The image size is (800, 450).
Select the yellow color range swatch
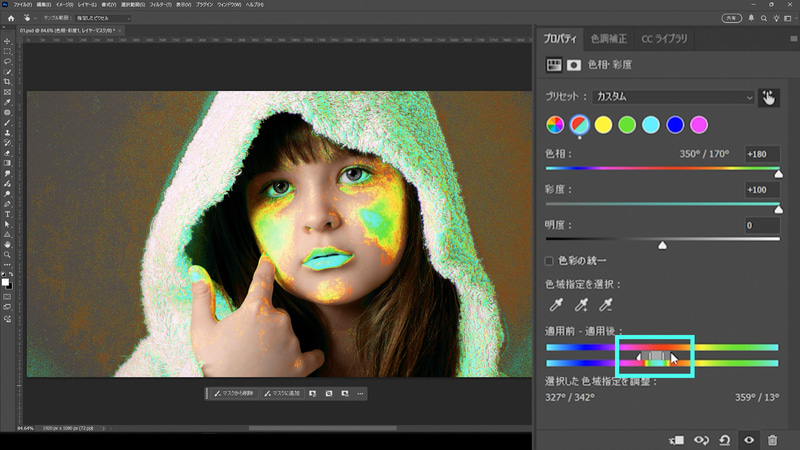[603, 125]
